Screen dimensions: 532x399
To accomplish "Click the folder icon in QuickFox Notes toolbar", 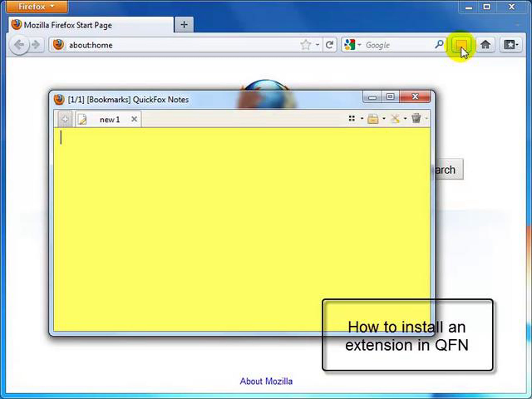I will pos(373,119).
